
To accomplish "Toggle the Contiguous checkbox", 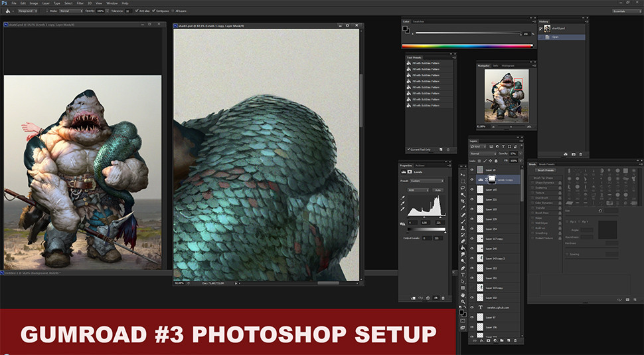I will pyautogui.click(x=153, y=11).
